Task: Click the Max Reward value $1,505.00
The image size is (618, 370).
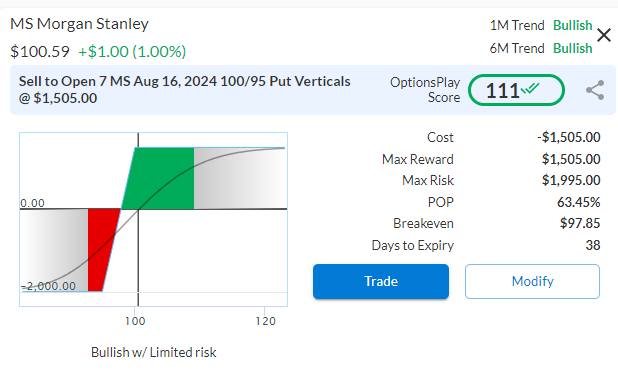Action: tap(571, 159)
